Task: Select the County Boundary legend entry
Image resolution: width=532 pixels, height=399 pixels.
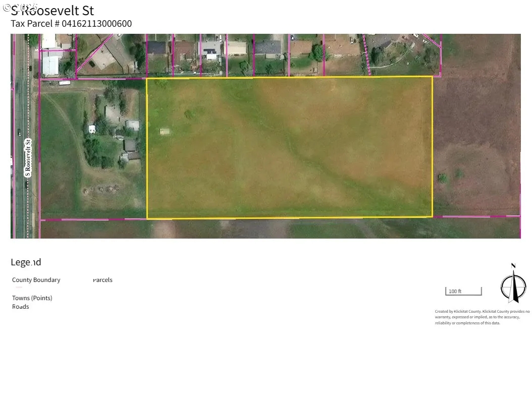Action: pos(36,280)
